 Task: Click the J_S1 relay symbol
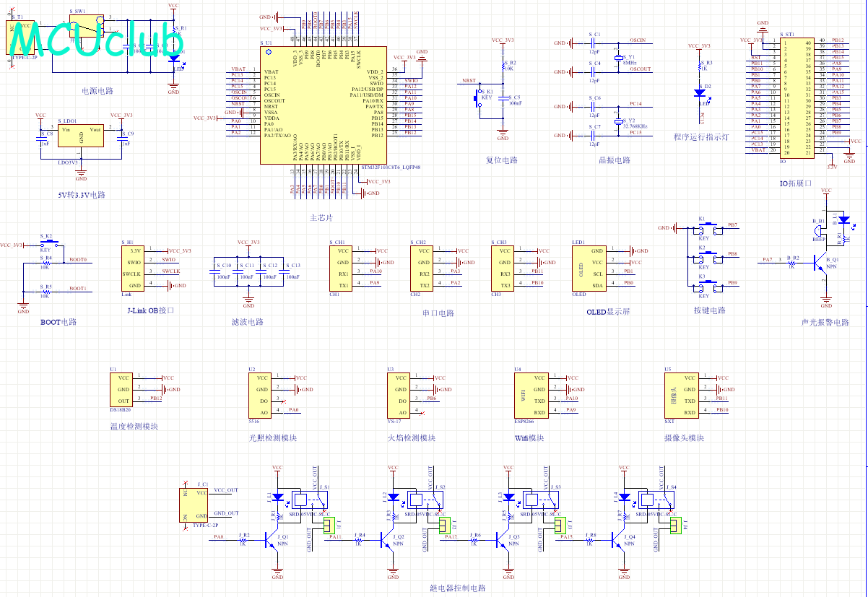(309, 499)
